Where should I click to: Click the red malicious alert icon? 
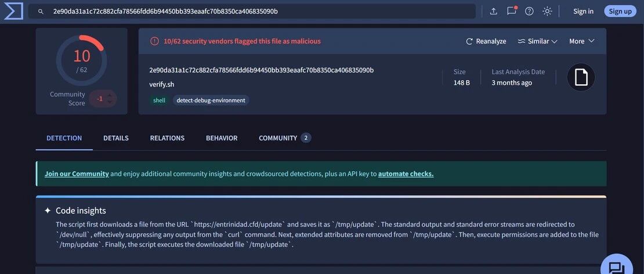pos(154,41)
